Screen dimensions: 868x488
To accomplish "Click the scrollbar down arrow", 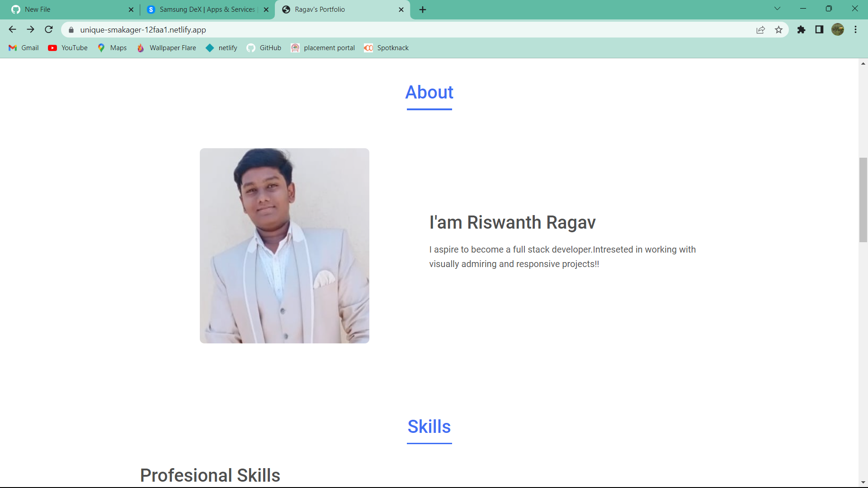I will click(863, 483).
